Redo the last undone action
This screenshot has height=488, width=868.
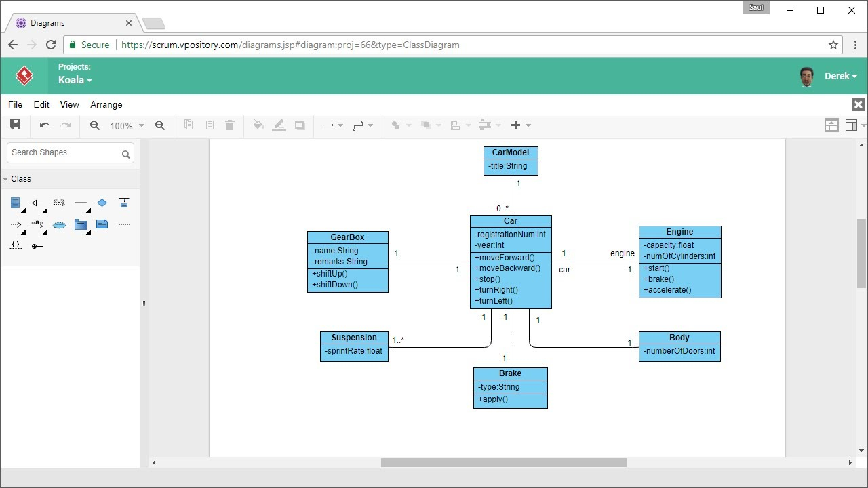66,125
